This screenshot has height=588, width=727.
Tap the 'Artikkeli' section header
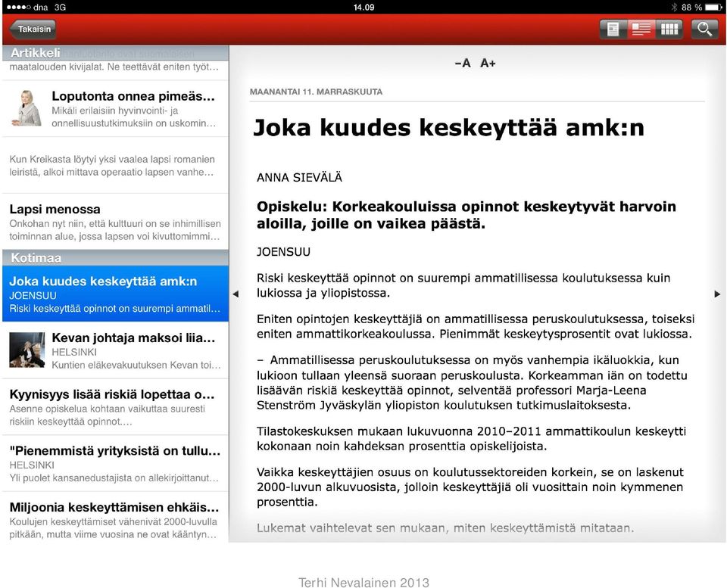115,53
